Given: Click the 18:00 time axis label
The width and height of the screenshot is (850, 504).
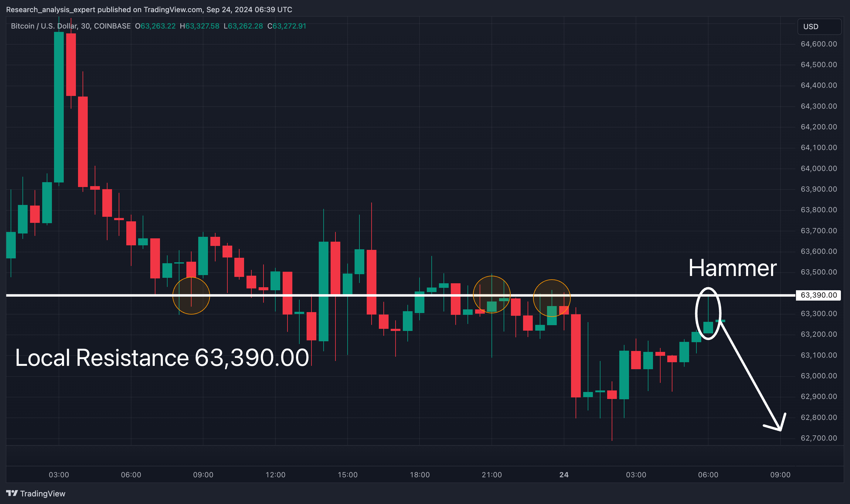Looking at the screenshot, I should (x=420, y=475).
